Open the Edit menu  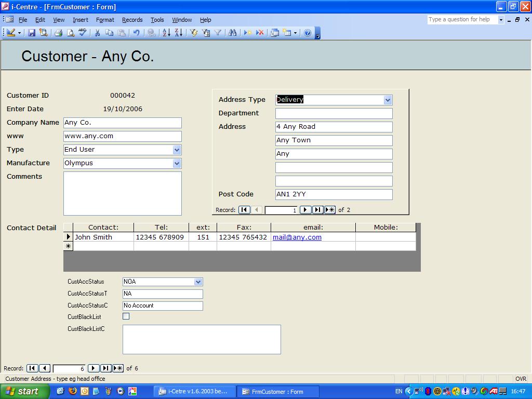40,20
